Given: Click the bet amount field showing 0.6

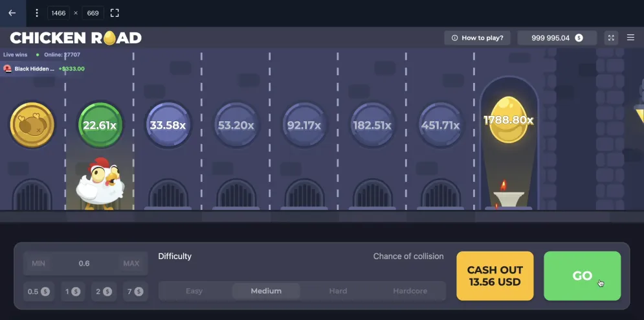Looking at the screenshot, I should [84, 263].
